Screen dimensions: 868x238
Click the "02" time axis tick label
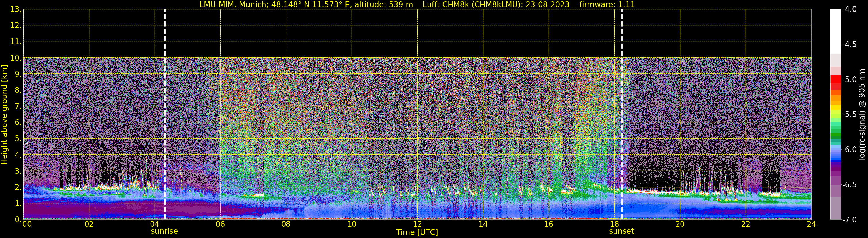click(x=89, y=224)
